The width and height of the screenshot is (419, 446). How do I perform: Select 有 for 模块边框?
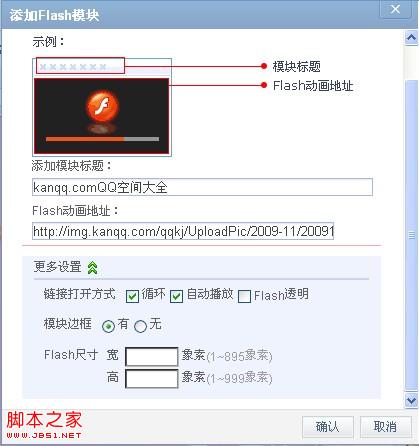[108, 326]
